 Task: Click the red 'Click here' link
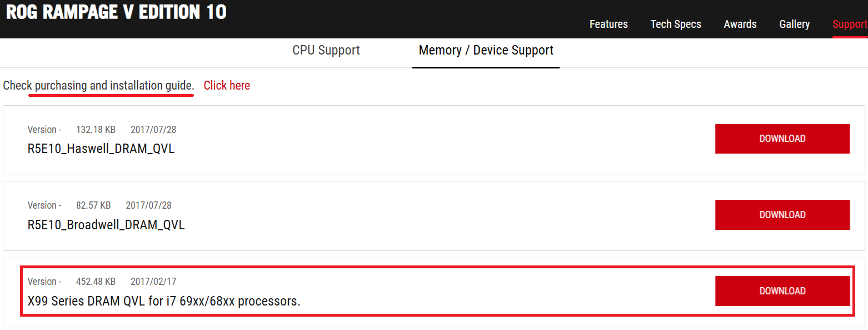tap(227, 85)
